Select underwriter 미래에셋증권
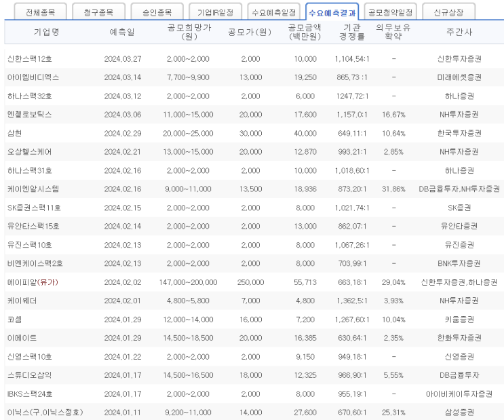Viewport: 504px width, 420px height. click(x=459, y=77)
